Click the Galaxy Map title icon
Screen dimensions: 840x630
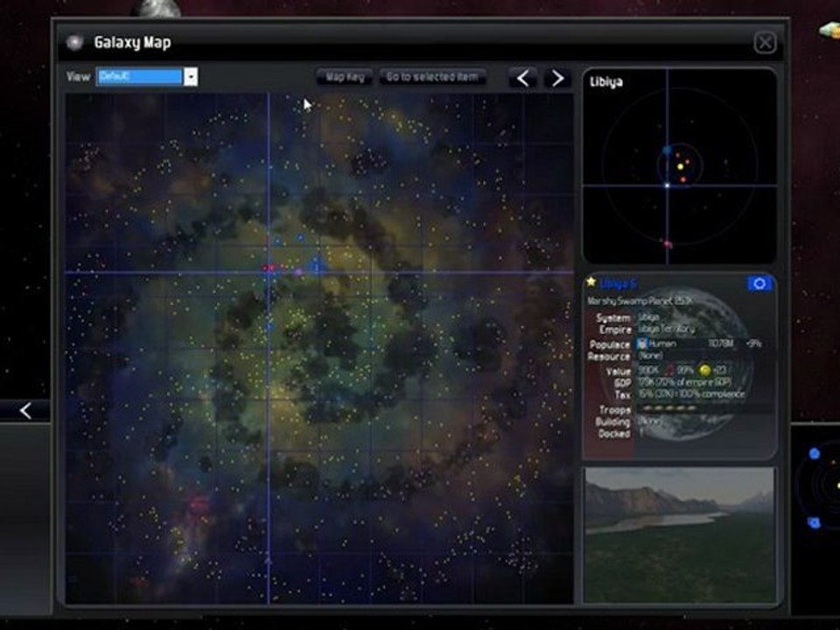click(74, 42)
